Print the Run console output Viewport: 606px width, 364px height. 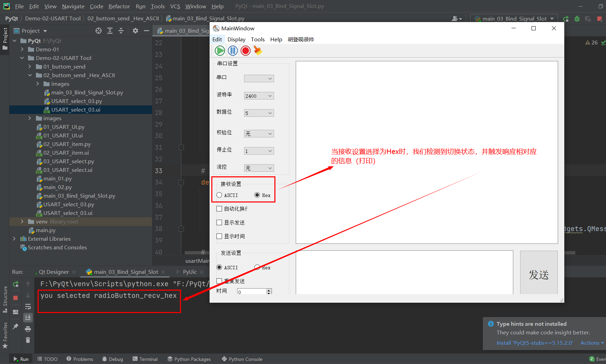coord(28,329)
